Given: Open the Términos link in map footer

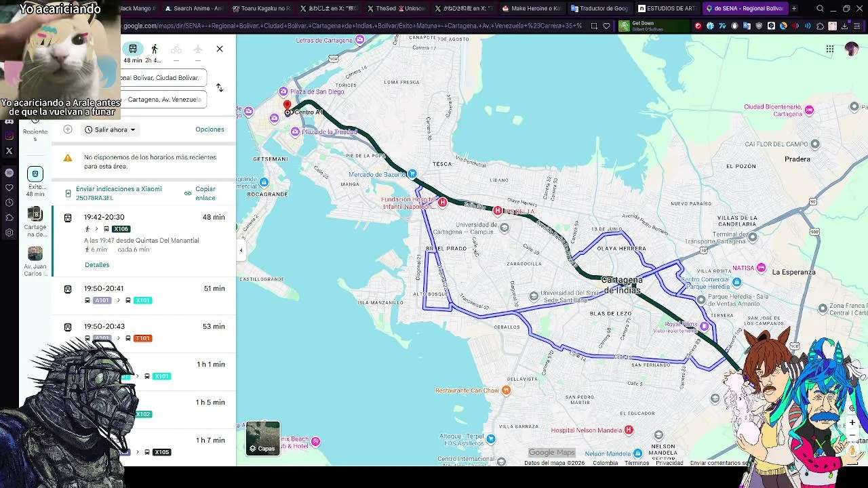Looking at the screenshot, I should click(x=637, y=463).
